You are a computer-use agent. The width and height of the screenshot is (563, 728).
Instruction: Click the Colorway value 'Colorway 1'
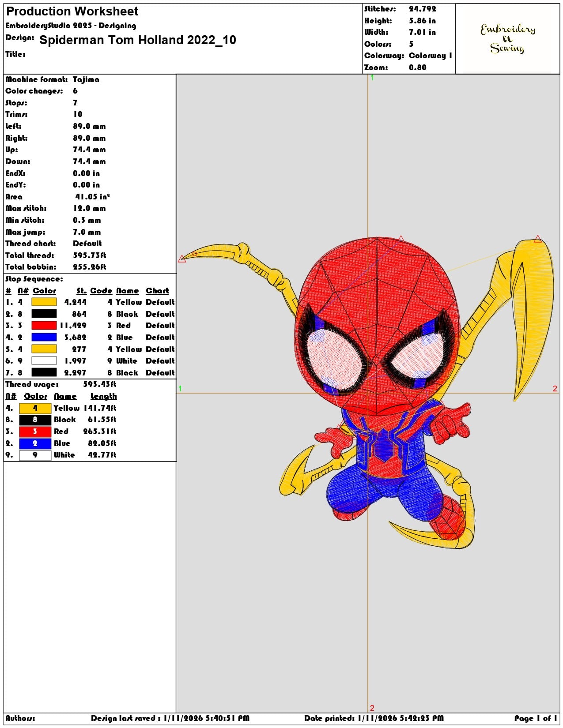(x=431, y=56)
